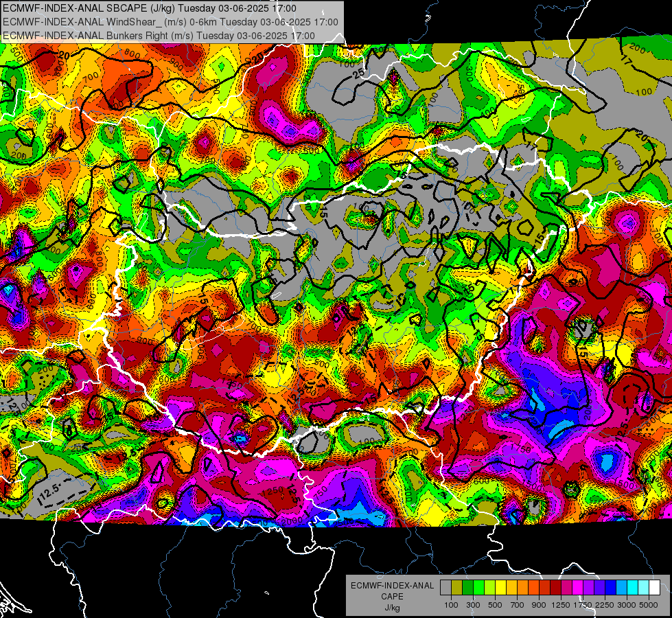
Task: Click the 300 value under the legend
Action: 473,605
